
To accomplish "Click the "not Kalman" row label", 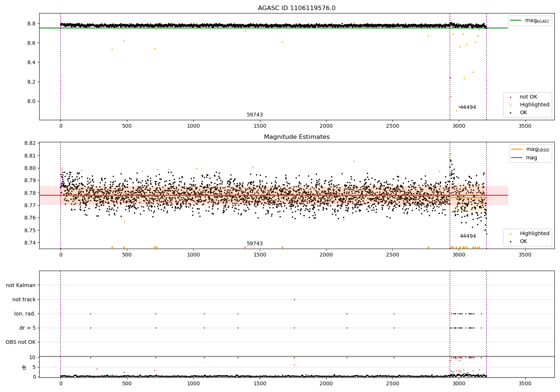I will [21, 285].
